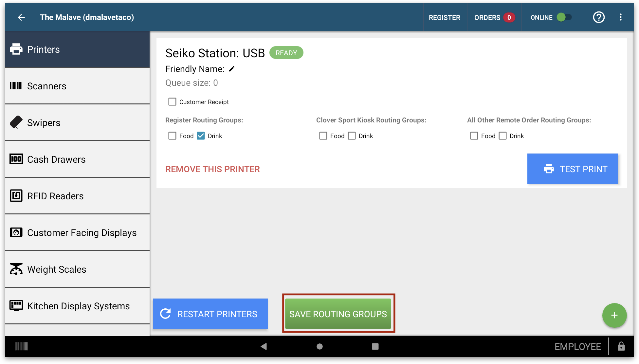This screenshot has width=639, height=364.
Task: Go to the Register tab
Action: point(445,17)
